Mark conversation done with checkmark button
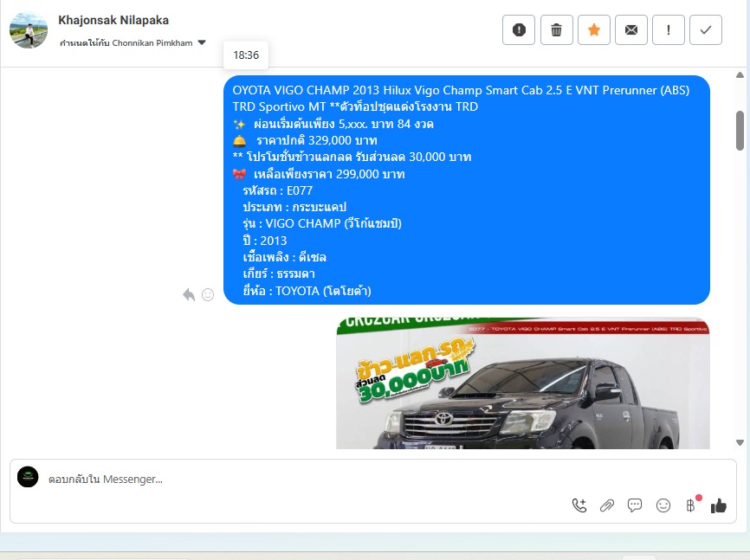This screenshot has width=750, height=560. tap(706, 30)
